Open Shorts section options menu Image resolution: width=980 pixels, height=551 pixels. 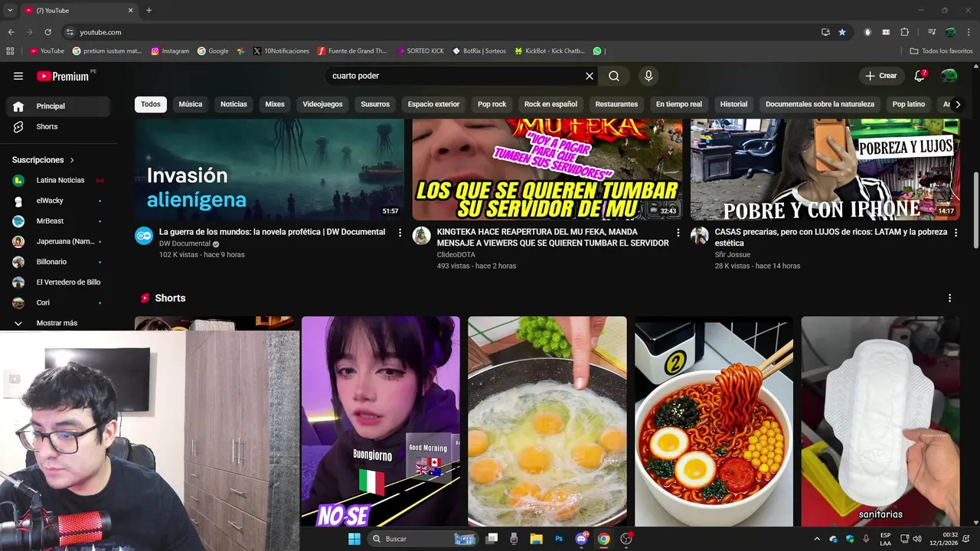(x=949, y=298)
